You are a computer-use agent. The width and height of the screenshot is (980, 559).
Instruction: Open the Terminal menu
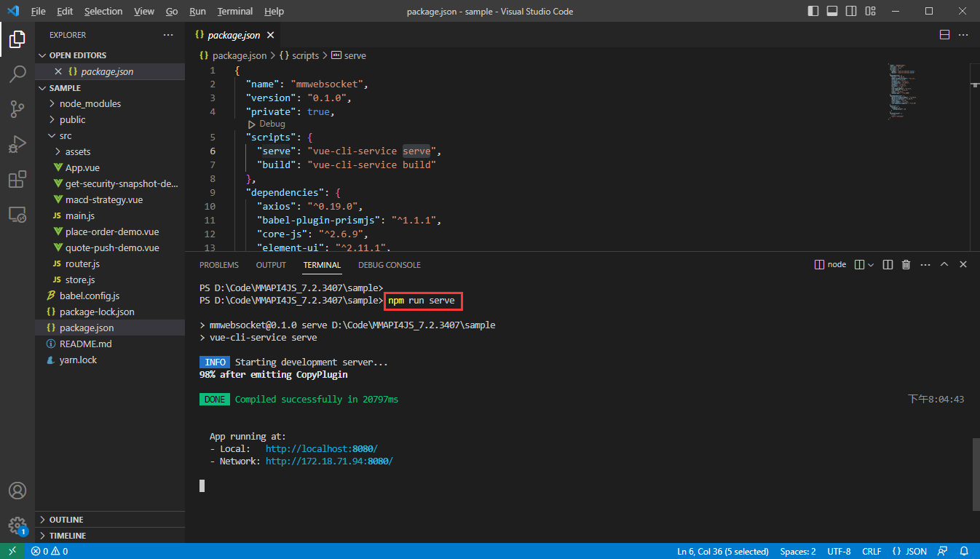tap(234, 11)
